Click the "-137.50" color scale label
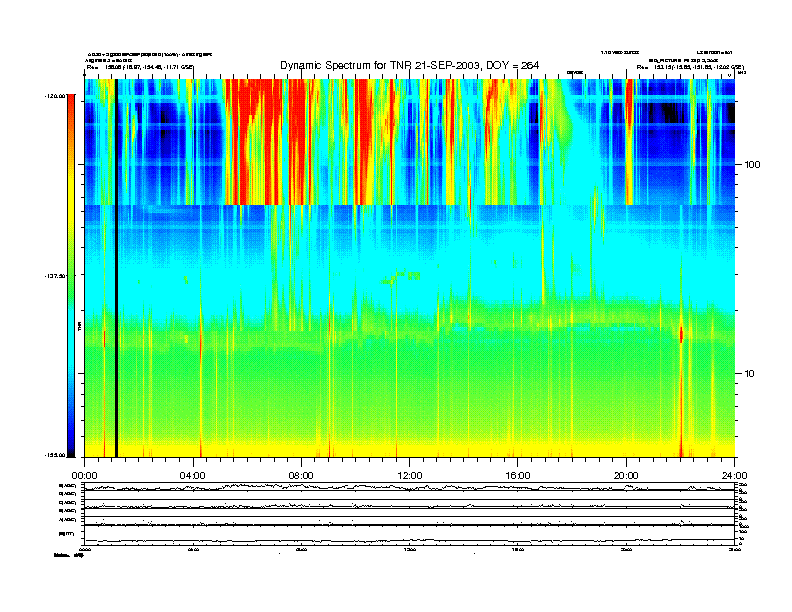This screenshot has height=612, width=792. [56, 276]
